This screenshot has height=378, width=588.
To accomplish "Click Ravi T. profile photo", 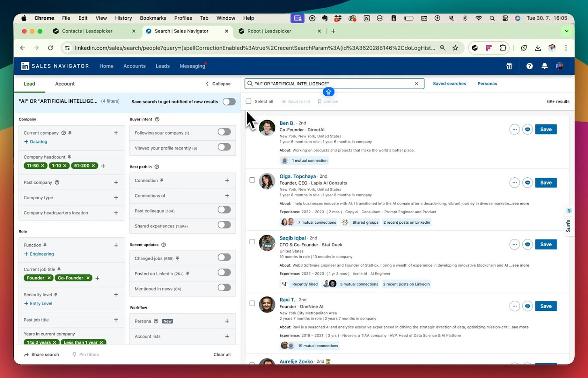I will (x=267, y=304).
